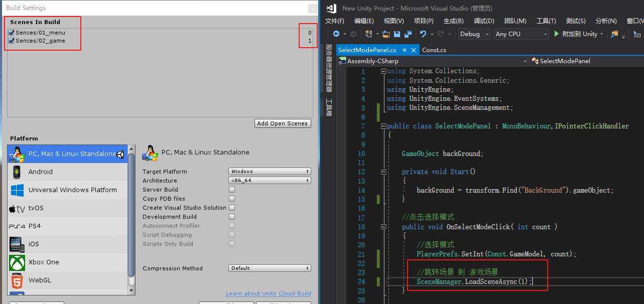Open the Target Platform dropdown
The image size is (644, 304).
pyautogui.click(x=270, y=172)
